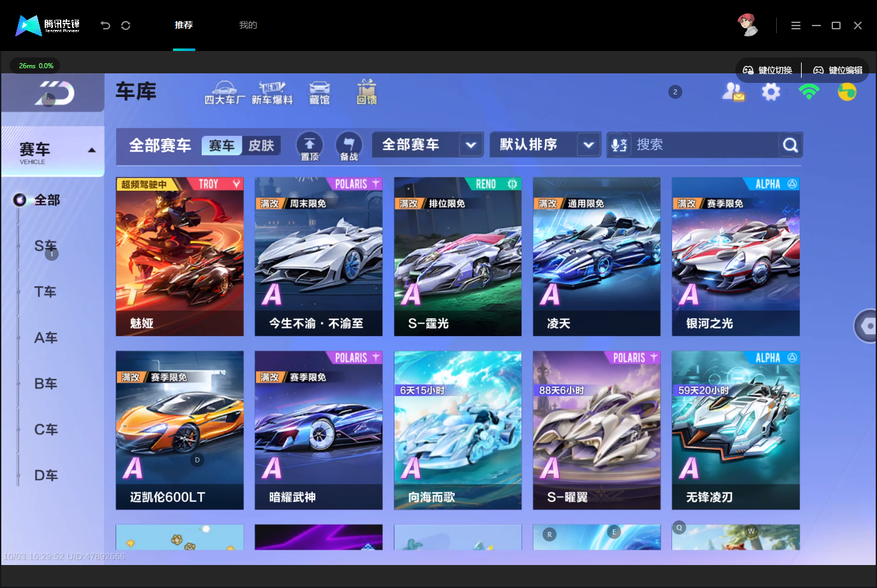Click the 26ms latency indicator
The image size is (877, 588).
click(36, 66)
